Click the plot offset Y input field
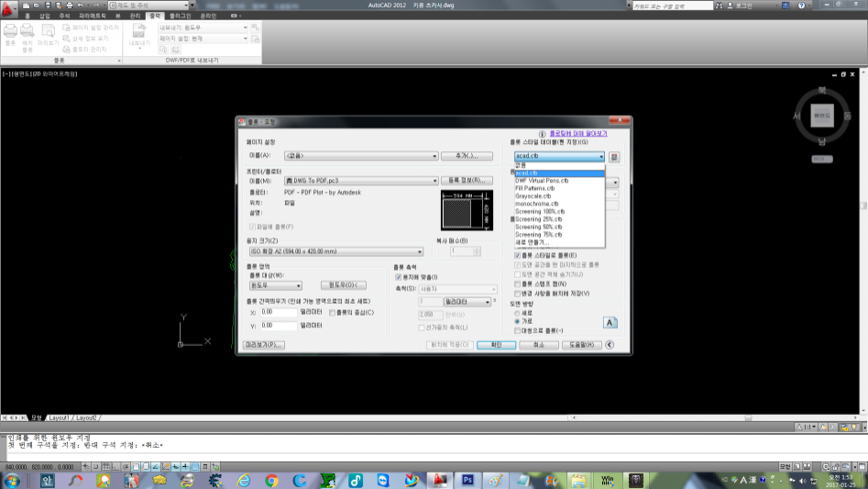This screenshot has width=868, height=489. (279, 326)
